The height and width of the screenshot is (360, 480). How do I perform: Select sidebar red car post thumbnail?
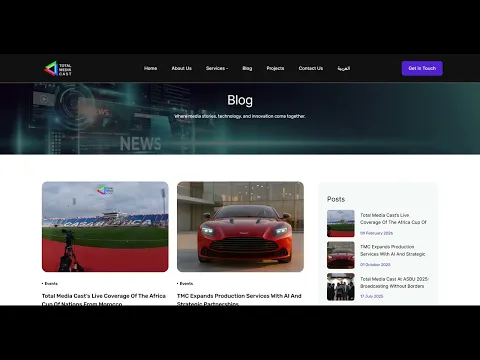[x=341, y=255]
